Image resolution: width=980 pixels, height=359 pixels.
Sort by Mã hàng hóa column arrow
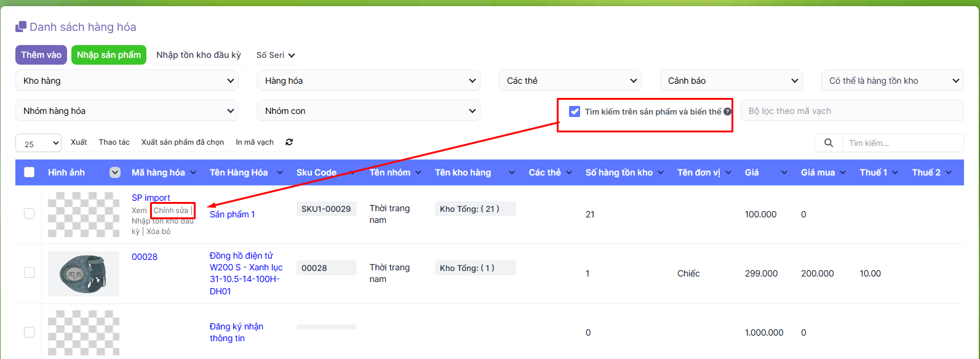coord(193,173)
